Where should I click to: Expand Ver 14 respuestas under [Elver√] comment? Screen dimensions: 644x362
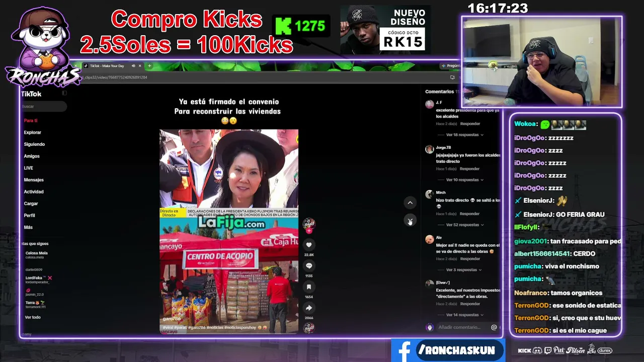(x=465, y=315)
